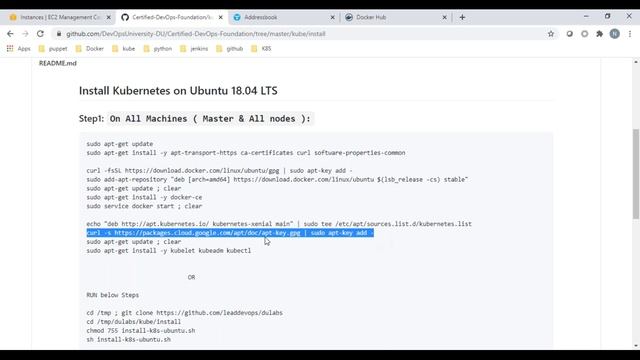Close the Addressbook tab
The image size is (640, 360).
coord(333,17)
